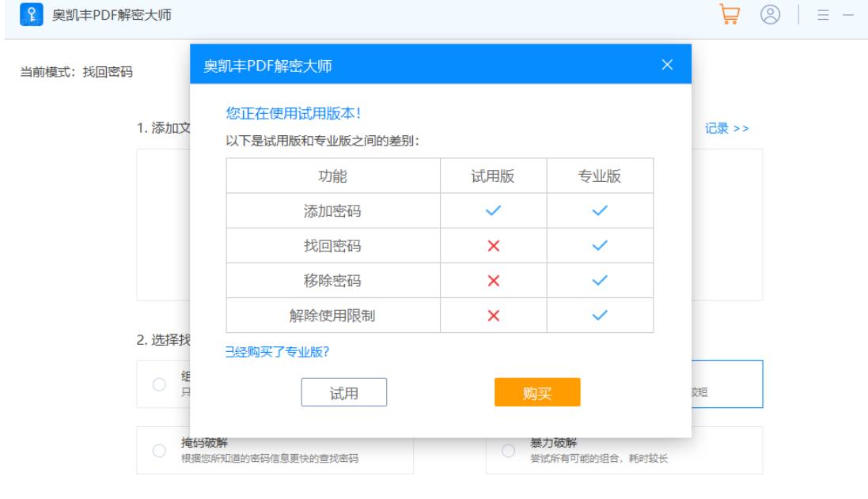The height and width of the screenshot is (499, 868).
Task: Click the dialog title bar text
Action: point(268,66)
